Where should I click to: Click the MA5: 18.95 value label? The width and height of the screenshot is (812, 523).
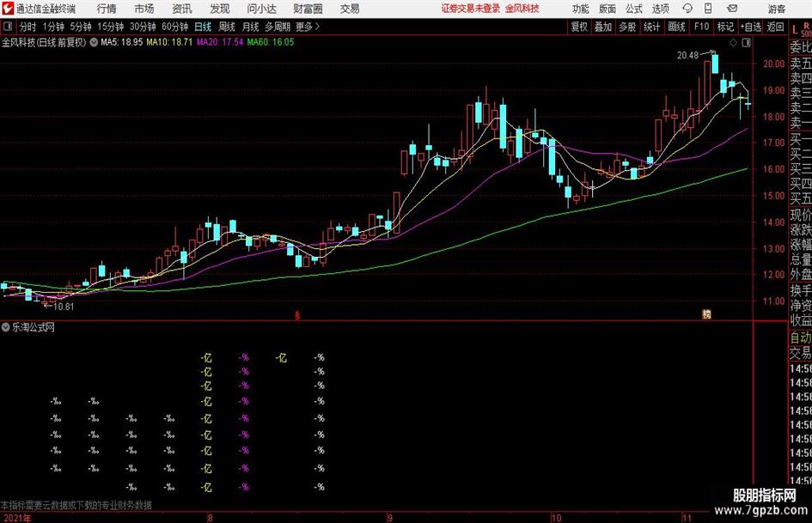[122, 42]
